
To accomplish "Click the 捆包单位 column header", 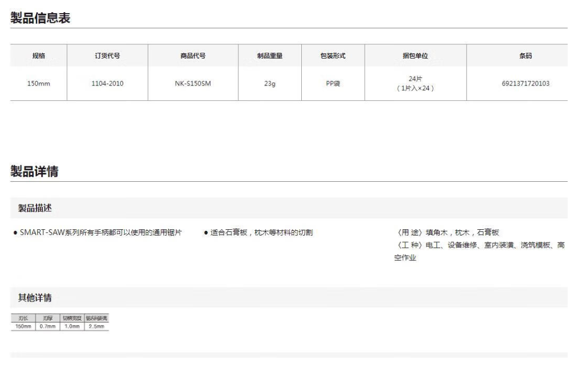I will [415, 56].
